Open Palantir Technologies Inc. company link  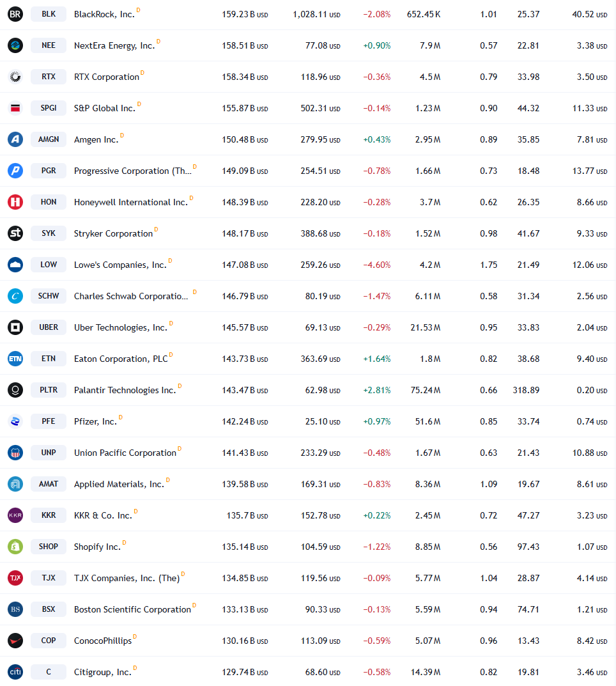(x=125, y=390)
